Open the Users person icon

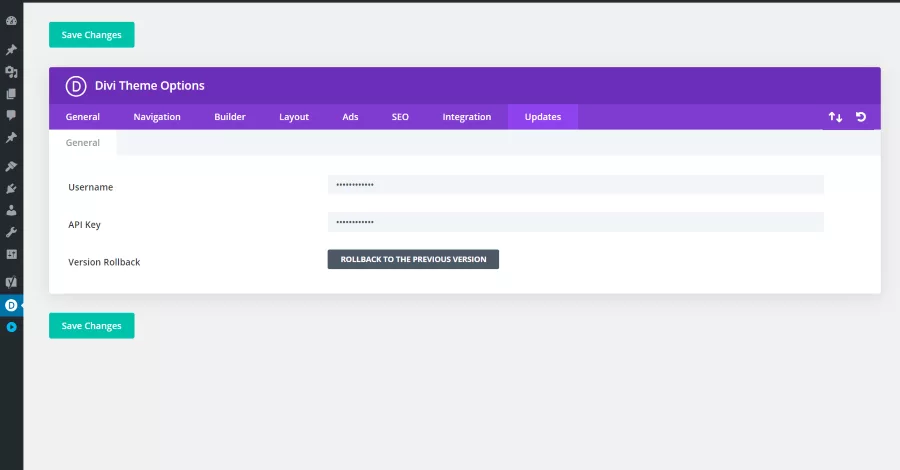[11, 210]
